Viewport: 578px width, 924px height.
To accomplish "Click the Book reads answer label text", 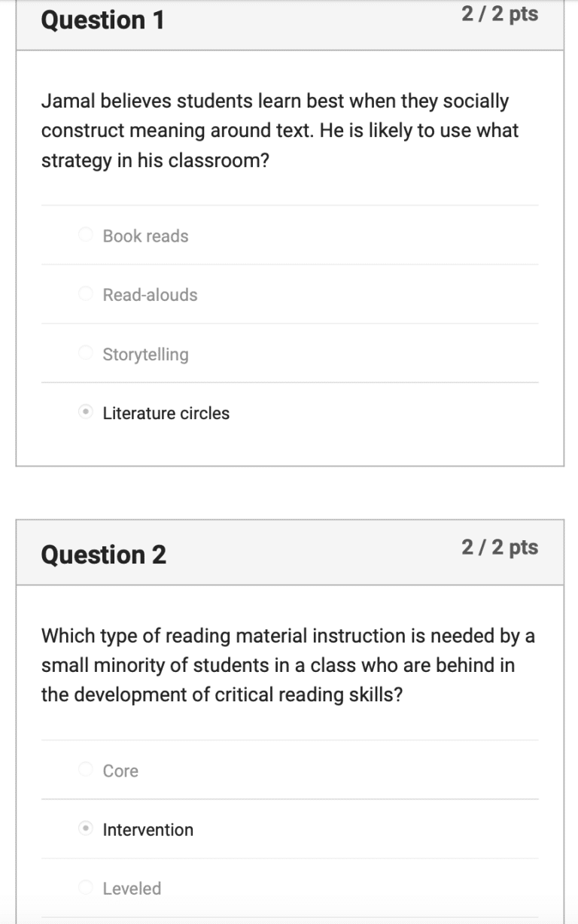I will [x=144, y=236].
